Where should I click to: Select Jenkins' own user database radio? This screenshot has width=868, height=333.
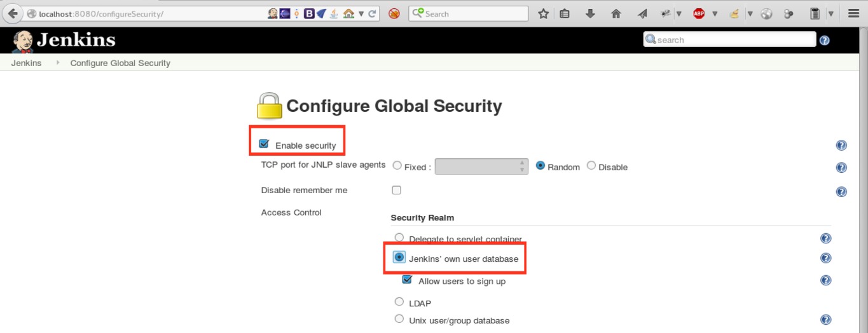point(399,257)
